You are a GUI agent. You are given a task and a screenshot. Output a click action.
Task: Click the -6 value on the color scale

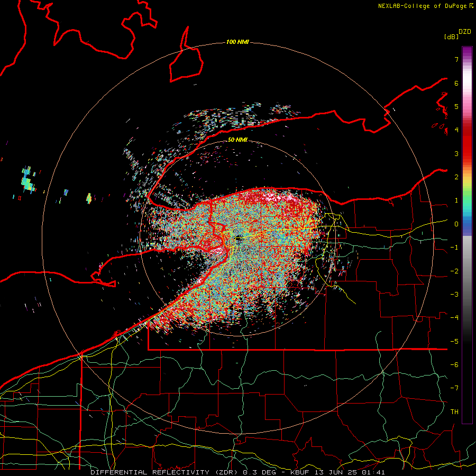click(454, 365)
